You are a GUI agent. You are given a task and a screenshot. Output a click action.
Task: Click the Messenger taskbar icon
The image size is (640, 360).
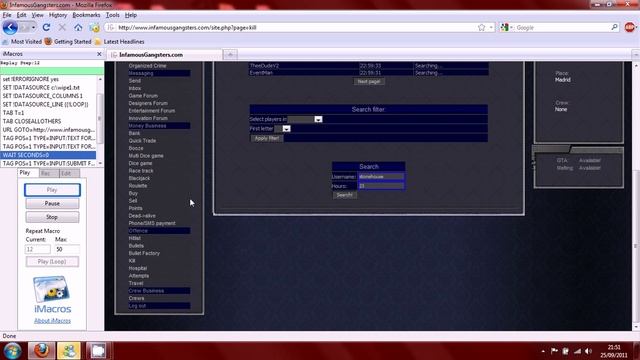(x=69, y=351)
